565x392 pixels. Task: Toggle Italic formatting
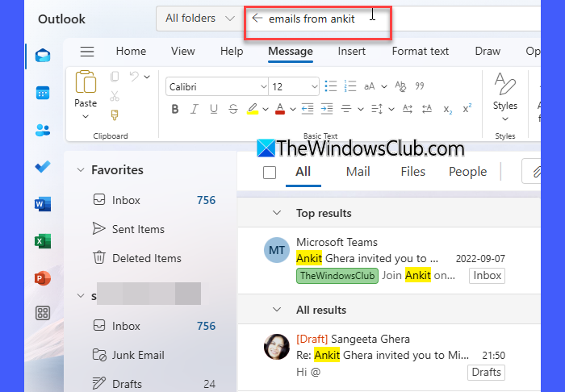[x=195, y=109]
